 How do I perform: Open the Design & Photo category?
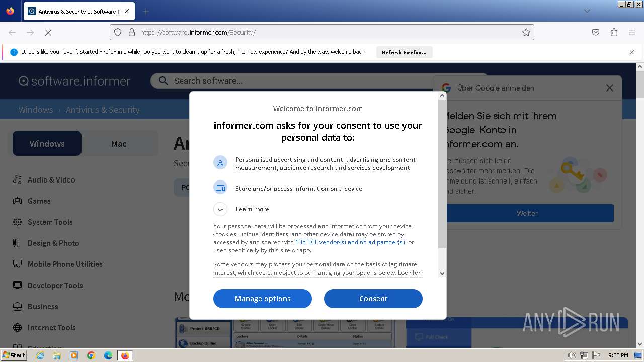coord(53,243)
